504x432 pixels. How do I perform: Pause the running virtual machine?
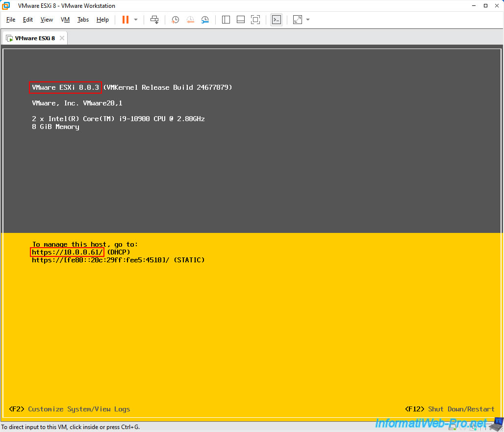pyautogui.click(x=126, y=20)
